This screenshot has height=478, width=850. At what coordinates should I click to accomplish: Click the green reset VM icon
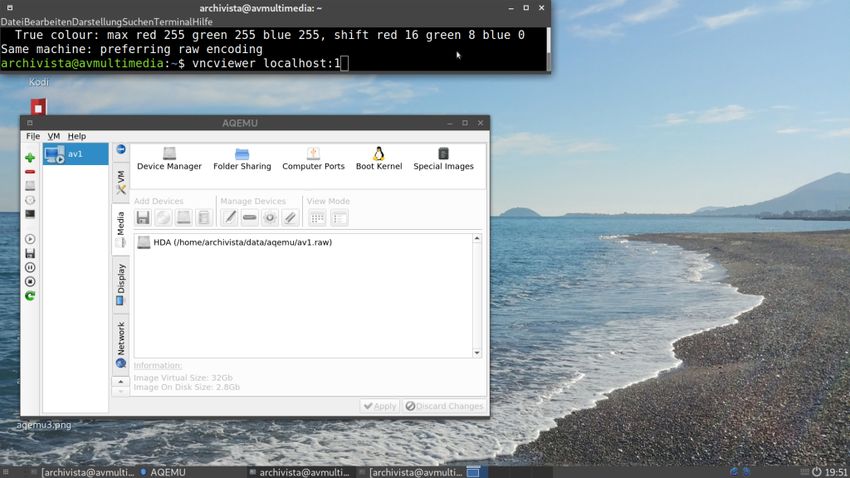pyautogui.click(x=30, y=296)
